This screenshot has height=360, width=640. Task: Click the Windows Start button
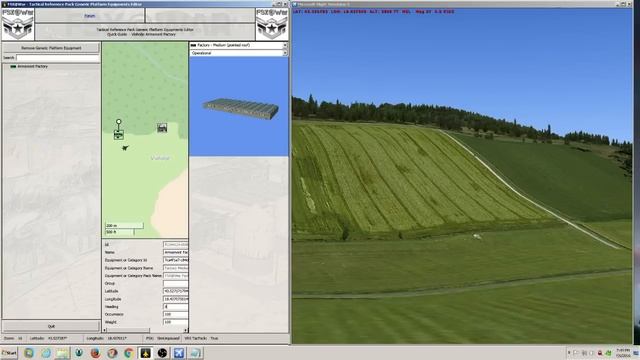click(9, 353)
